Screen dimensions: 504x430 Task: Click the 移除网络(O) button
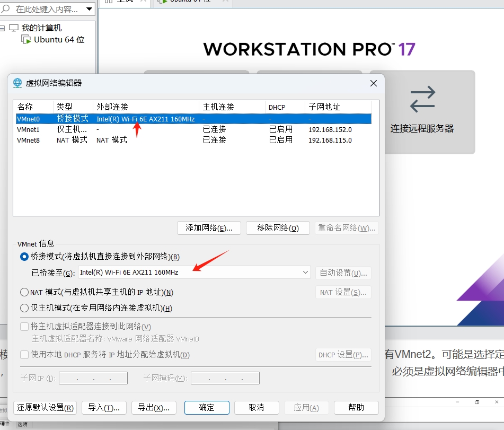(x=278, y=228)
